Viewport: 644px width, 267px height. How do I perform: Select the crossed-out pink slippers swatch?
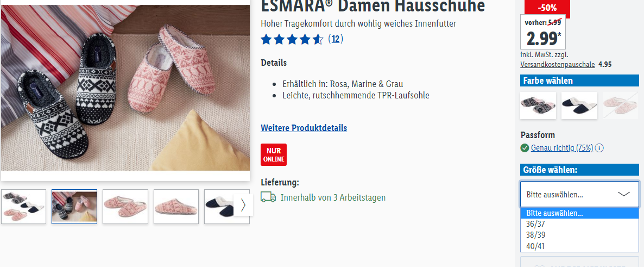[x=621, y=105]
